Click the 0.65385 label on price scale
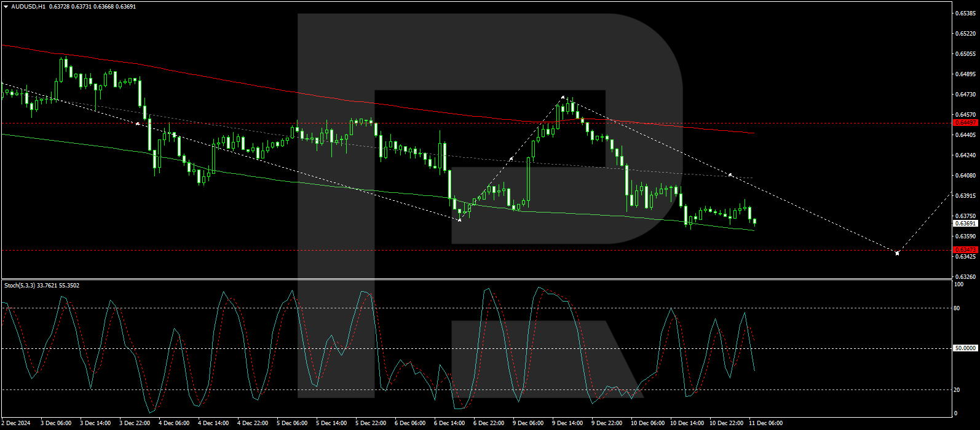The height and width of the screenshot is (430, 980). coord(965,13)
